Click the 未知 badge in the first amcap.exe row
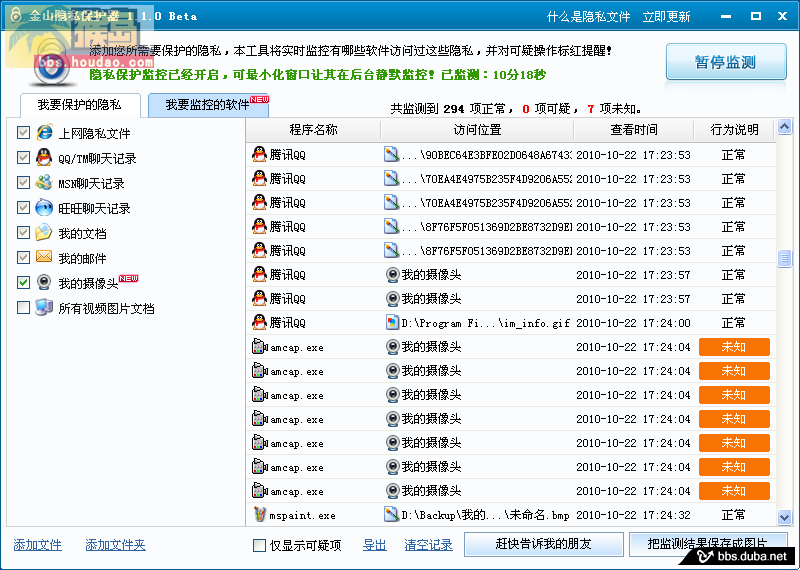 tap(734, 347)
